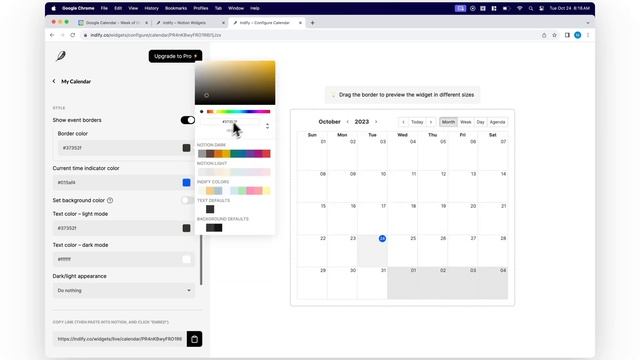The image size is (640, 360).
Task: Open the Chrome profile avatar
Action: (x=578, y=35)
